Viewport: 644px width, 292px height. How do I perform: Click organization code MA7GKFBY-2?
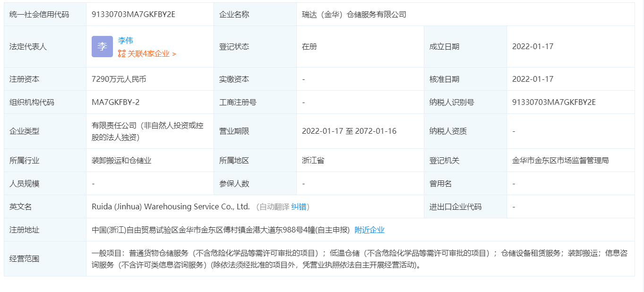pyautogui.click(x=116, y=102)
